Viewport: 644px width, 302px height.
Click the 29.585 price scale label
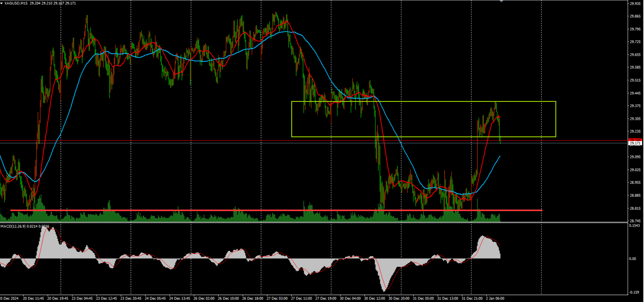[635, 67]
